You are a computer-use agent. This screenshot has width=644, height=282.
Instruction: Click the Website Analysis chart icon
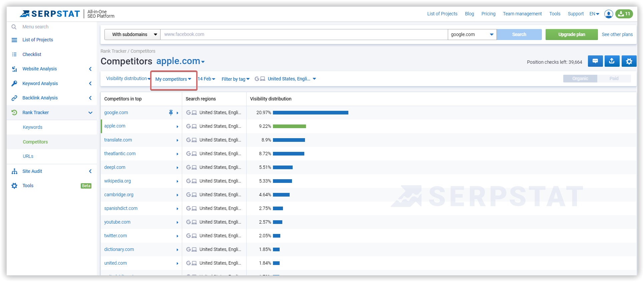tap(14, 69)
